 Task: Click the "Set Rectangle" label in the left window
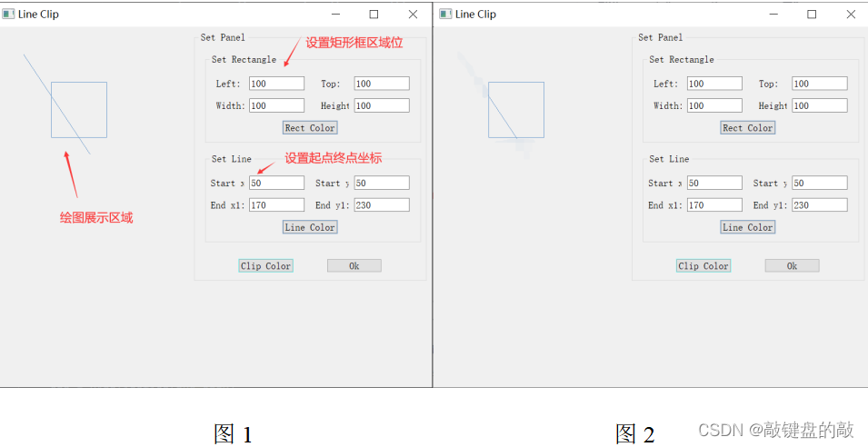(x=244, y=59)
